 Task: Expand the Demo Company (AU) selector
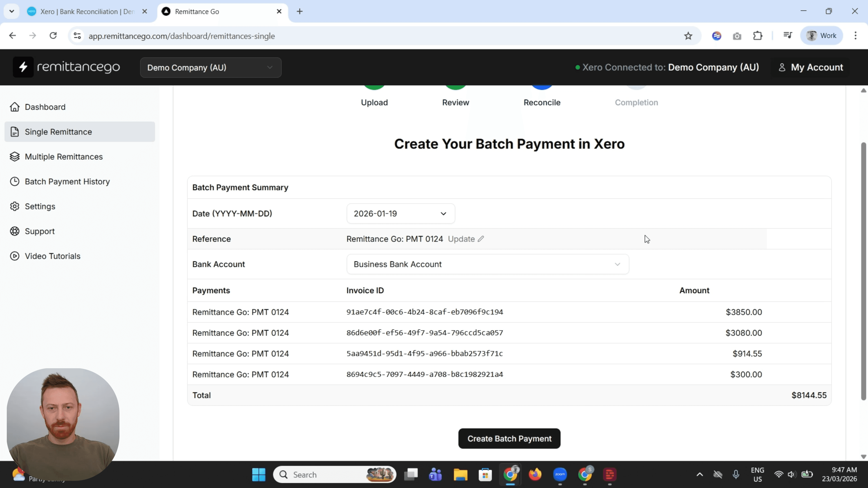point(211,68)
